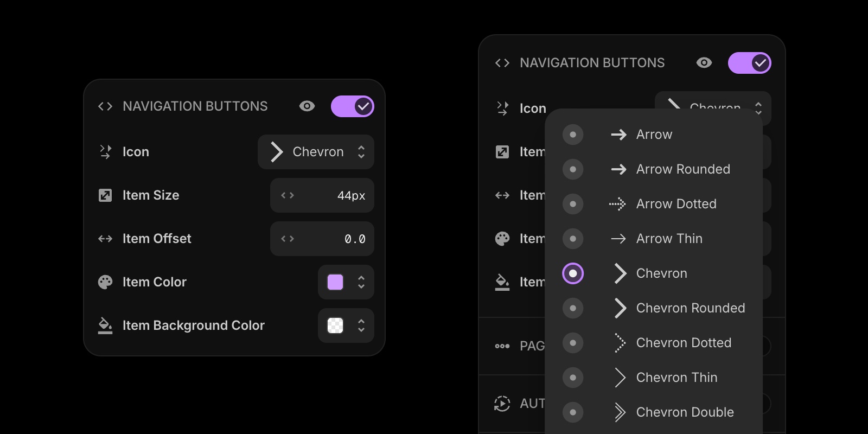Open the Icon dropdown showing Chevron in left panel
The height and width of the screenshot is (434, 868).
(x=316, y=152)
